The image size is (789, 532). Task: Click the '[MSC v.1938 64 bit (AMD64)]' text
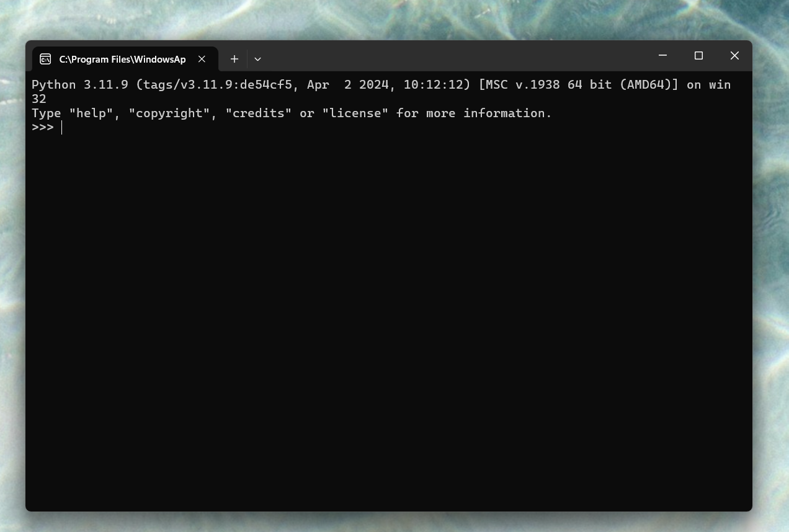pyautogui.click(x=579, y=84)
